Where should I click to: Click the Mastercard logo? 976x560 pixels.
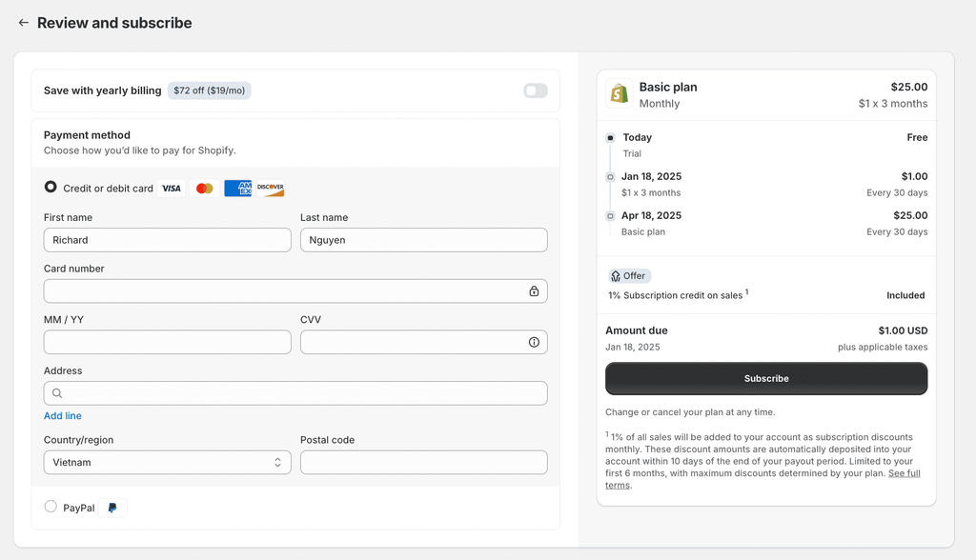(x=204, y=188)
